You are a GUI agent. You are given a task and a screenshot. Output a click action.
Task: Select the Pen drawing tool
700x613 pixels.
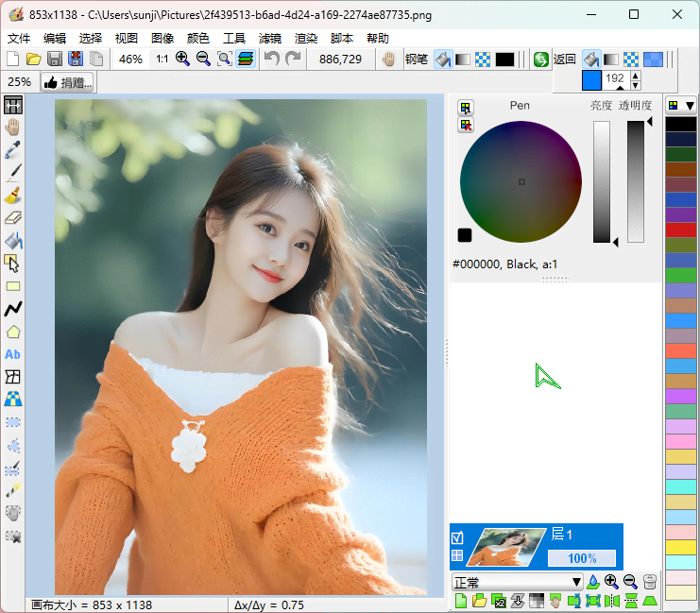(13, 173)
